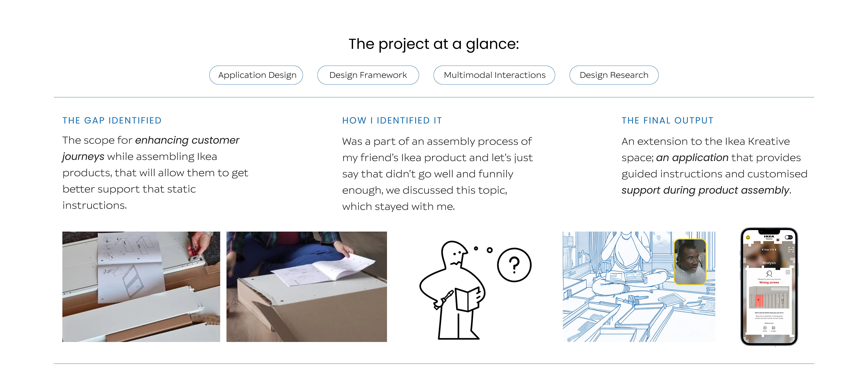Toggle the sound switch in phone mockup
This screenshot has width=868, height=389.
tap(789, 237)
